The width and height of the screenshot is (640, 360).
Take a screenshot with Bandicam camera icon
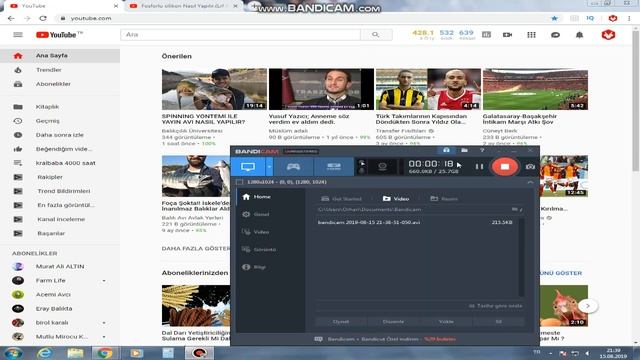pos(530,167)
